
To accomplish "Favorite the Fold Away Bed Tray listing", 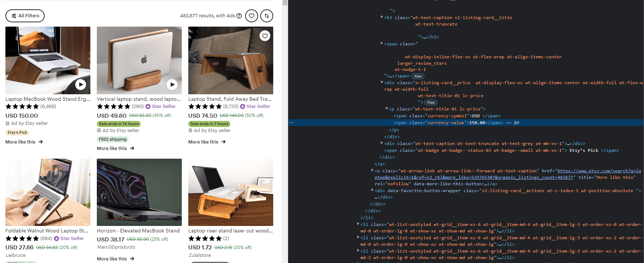I will pos(265,36).
